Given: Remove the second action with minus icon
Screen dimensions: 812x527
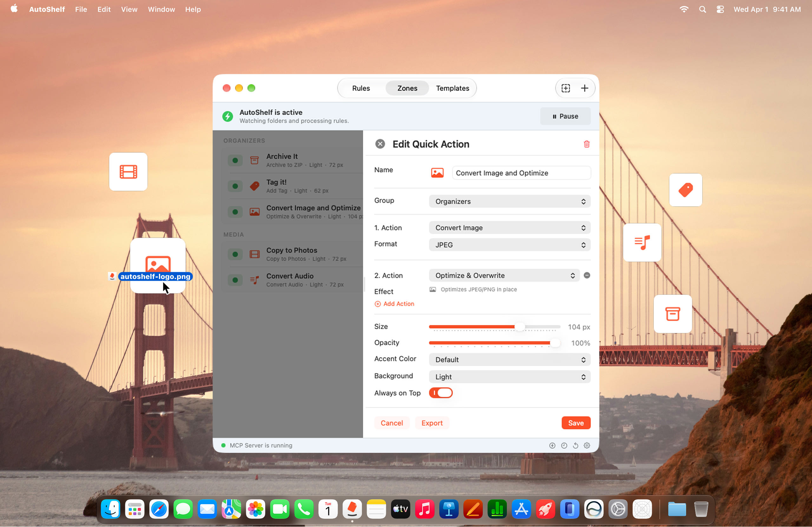Looking at the screenshot, I should click(587, 275).
